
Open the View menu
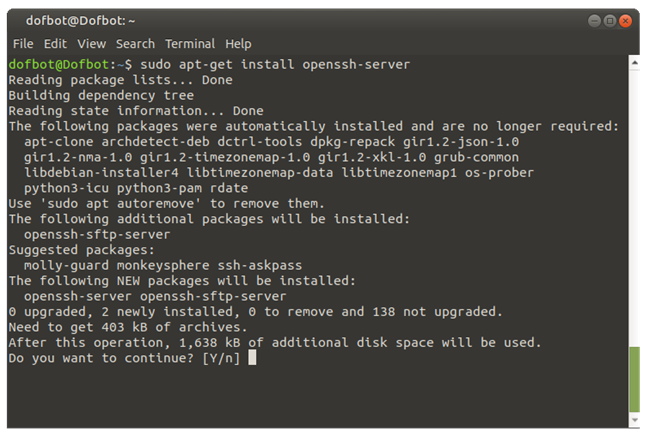tap(92, 44)
